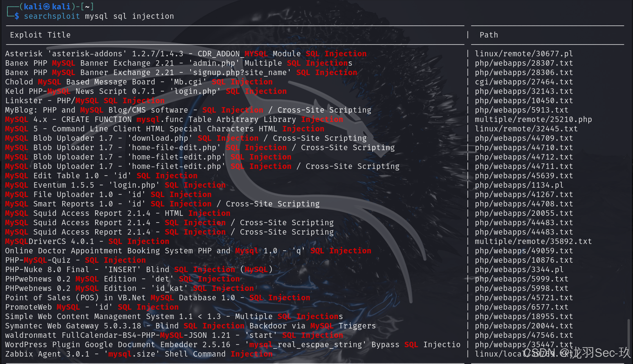Click path php/webapps/44710.txt

[x=524, y=147]
